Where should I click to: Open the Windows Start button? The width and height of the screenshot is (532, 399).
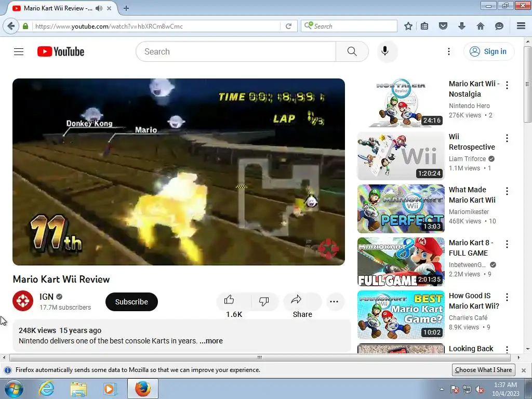[x=14, y=389]
